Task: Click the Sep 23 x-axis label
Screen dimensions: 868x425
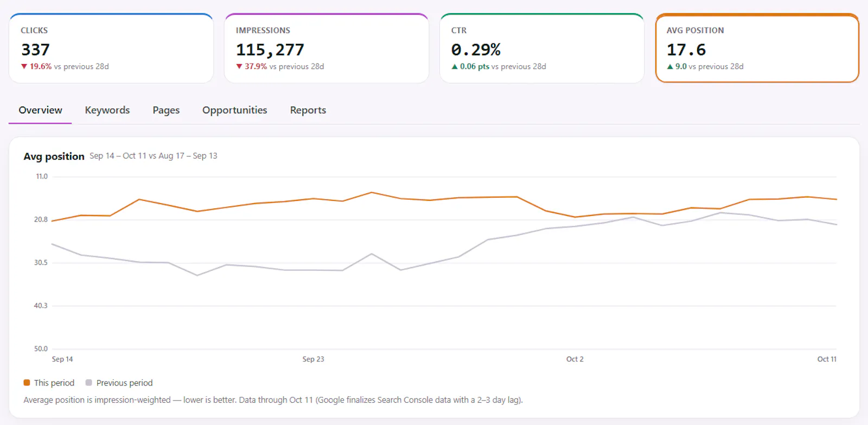Action: click(314, 359)
